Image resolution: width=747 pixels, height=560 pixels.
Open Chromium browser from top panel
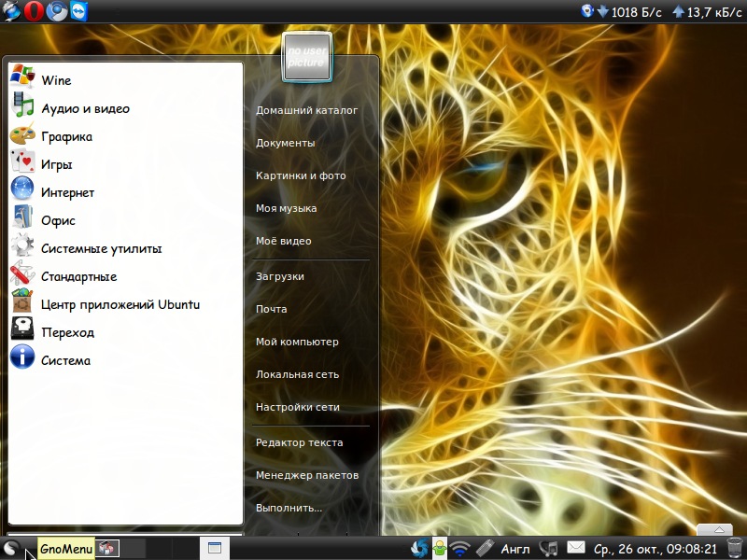tap(58, 11)
